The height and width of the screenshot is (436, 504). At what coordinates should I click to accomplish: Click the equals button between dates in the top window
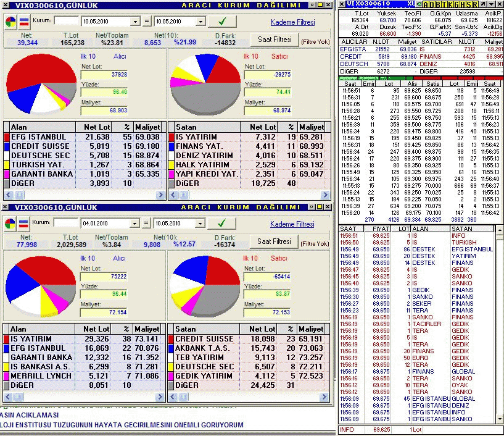coord(147,22)
